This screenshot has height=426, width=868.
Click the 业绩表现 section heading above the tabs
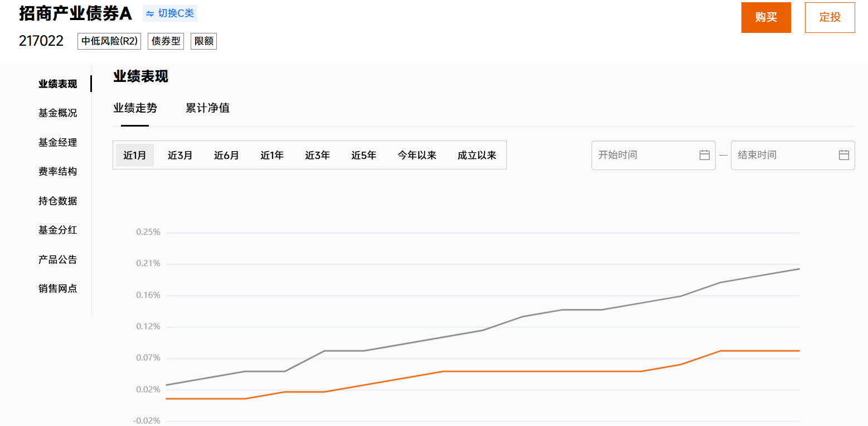(140, 76)
